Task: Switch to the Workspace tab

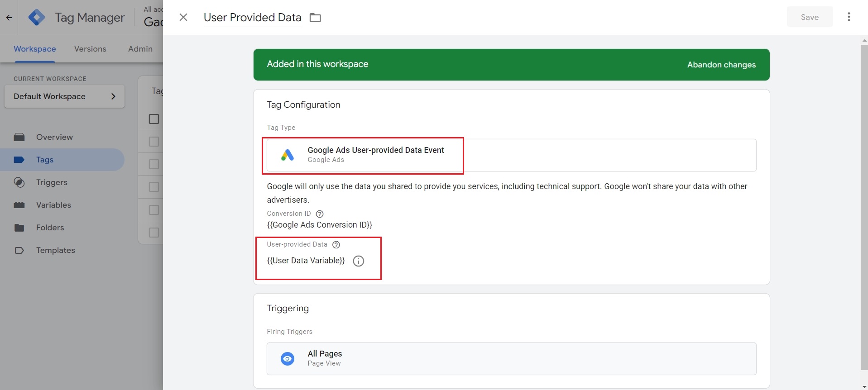Action: pos(35,49)
